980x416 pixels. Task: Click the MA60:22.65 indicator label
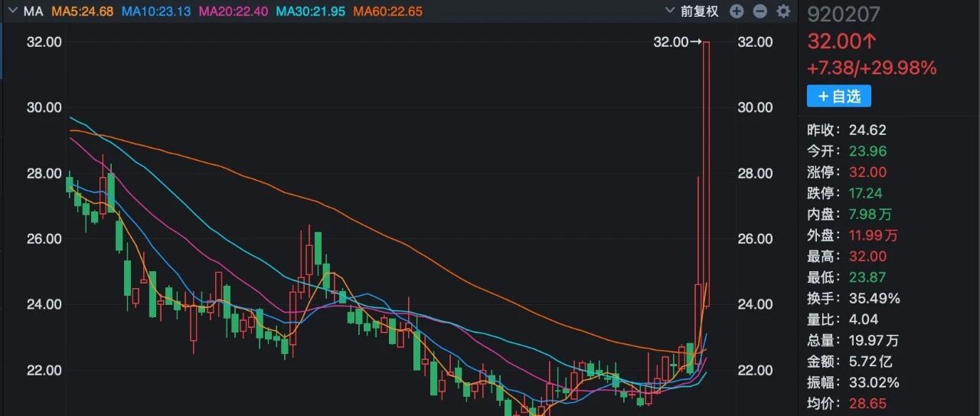click(387, 11)
